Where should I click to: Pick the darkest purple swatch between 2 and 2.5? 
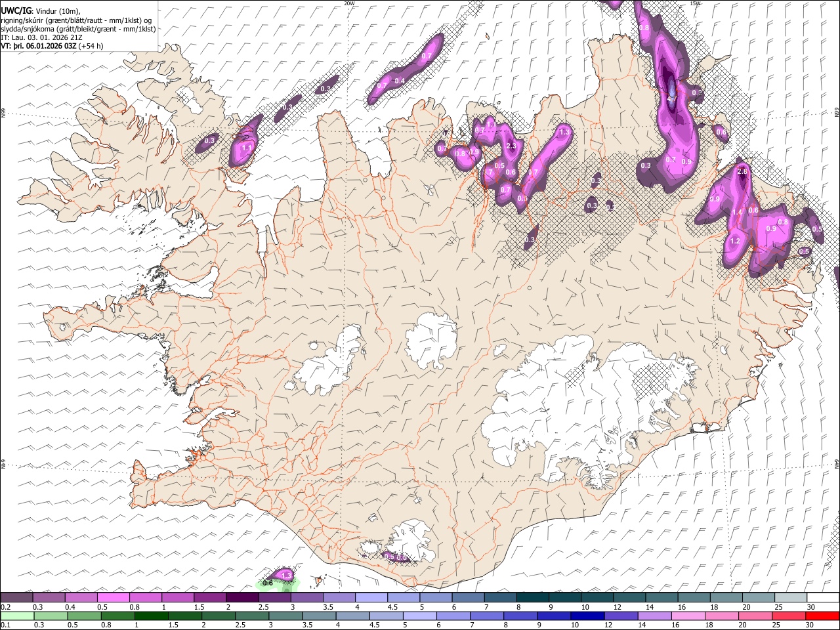[242, 598]
